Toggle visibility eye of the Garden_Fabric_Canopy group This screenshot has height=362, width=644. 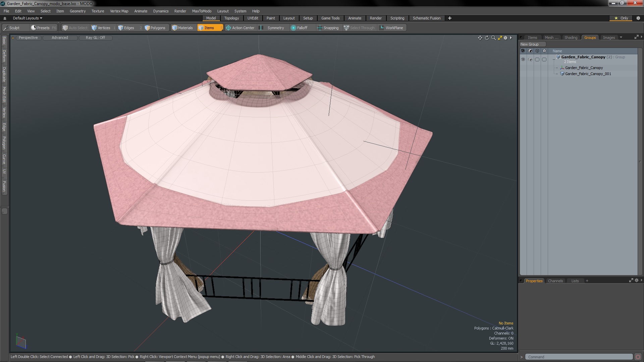click(523, 59)
